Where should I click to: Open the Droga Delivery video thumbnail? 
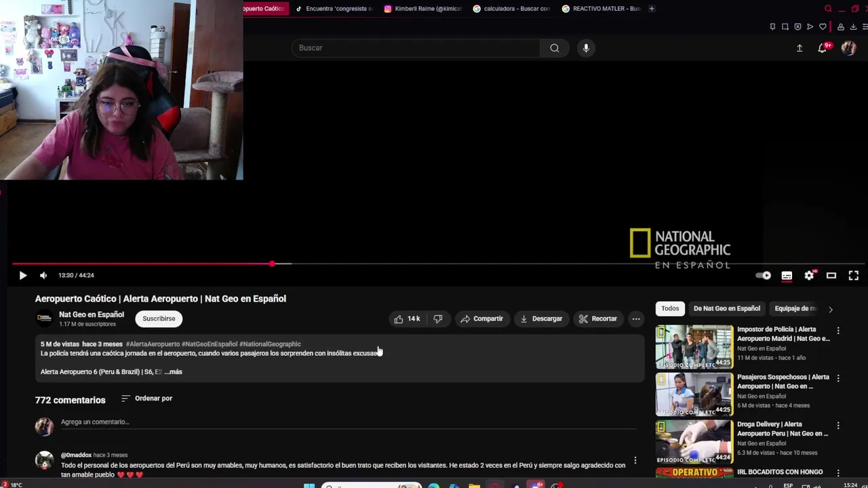coord(694,442)
